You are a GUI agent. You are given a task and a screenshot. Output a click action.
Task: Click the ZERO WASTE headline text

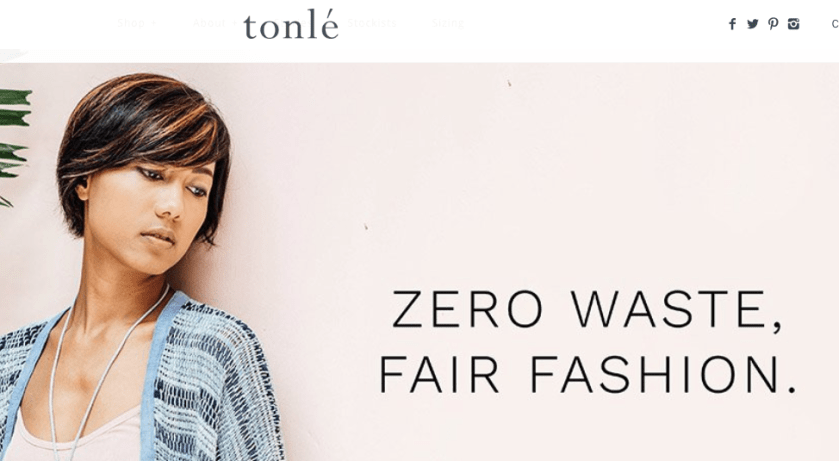point(587,309)
